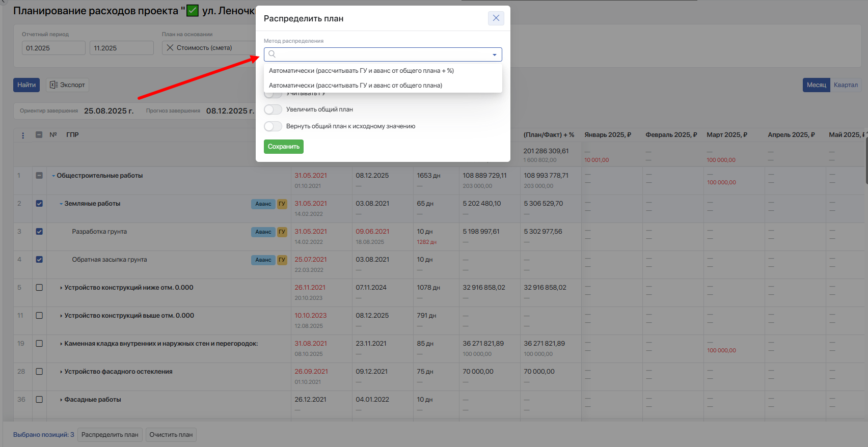
Task: Click the Excel icon on Экспорт button
Action: [x=53, y=85]
